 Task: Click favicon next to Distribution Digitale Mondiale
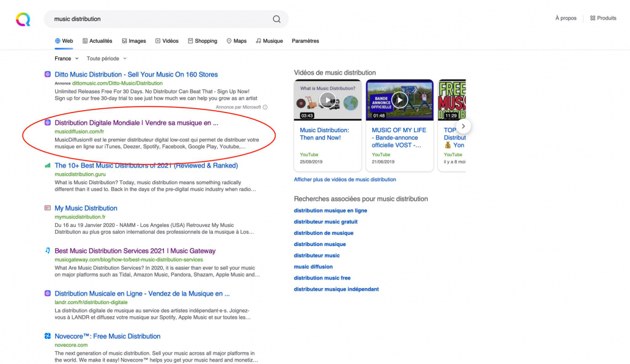tap(48, 122)
